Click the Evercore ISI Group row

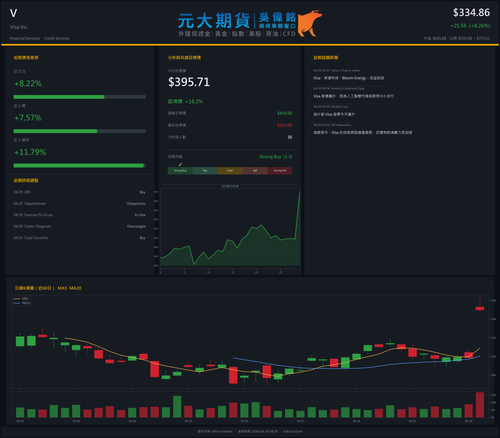[80, 215]
